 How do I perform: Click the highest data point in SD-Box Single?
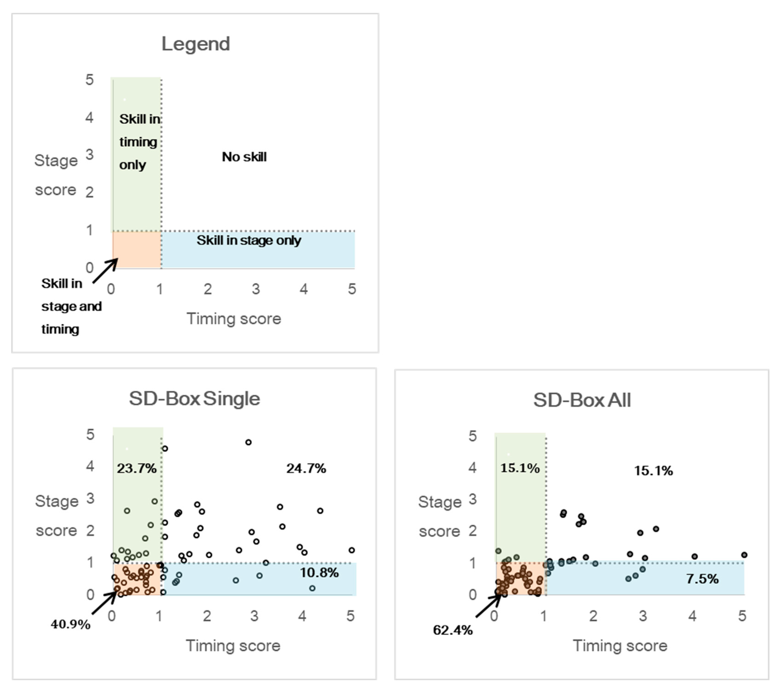(x=248, y=442)
